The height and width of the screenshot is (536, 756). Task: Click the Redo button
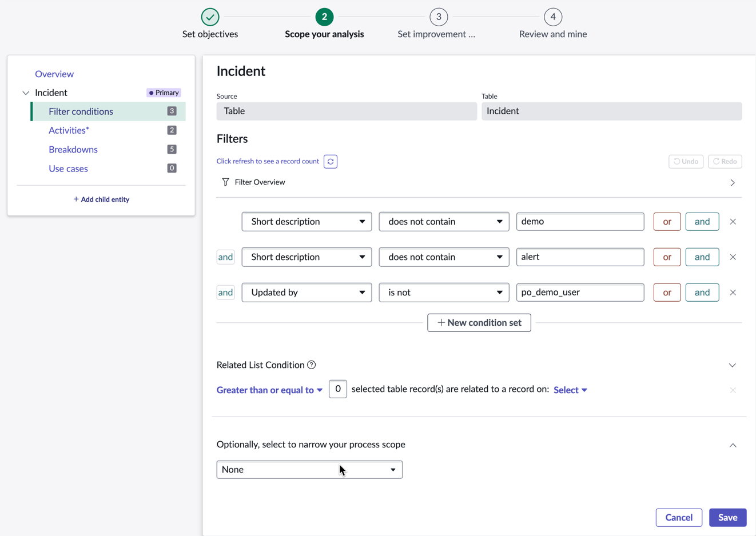[725, 162]
